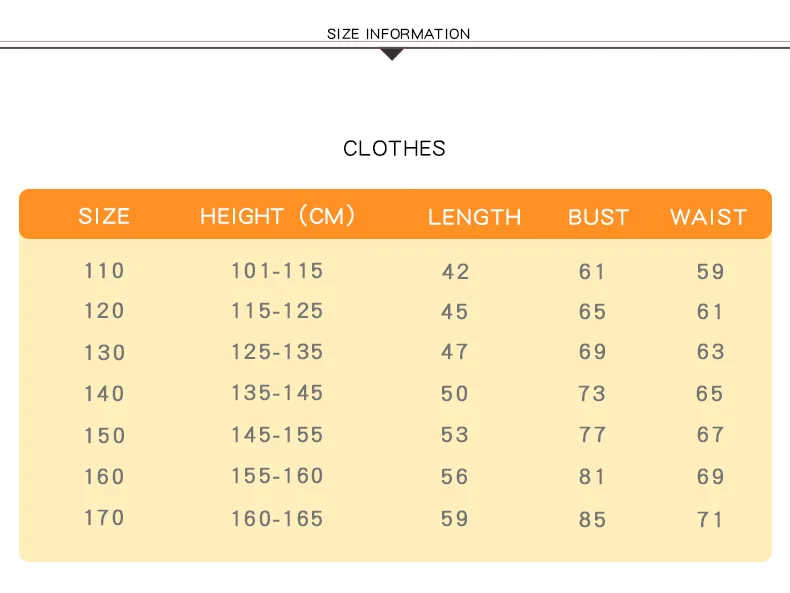790x593 pixels.
Task: Select size 150 in the table
Action: point(104,436)
